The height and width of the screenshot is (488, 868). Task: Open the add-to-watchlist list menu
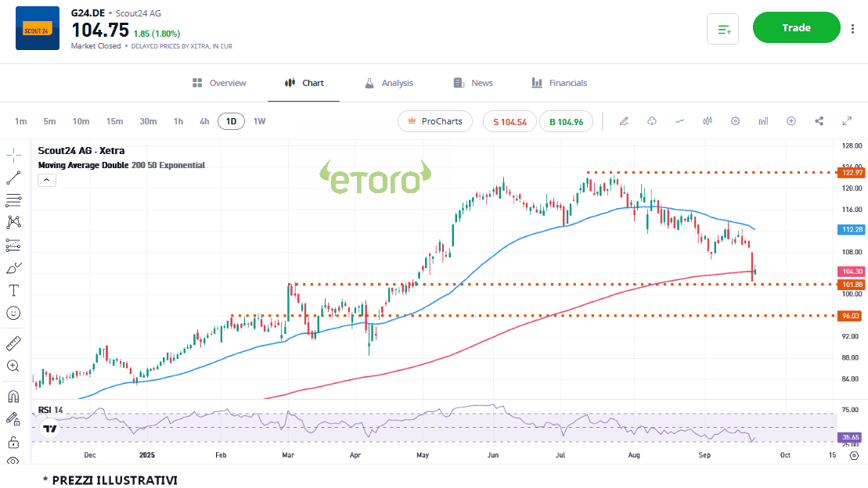[722, 29]
